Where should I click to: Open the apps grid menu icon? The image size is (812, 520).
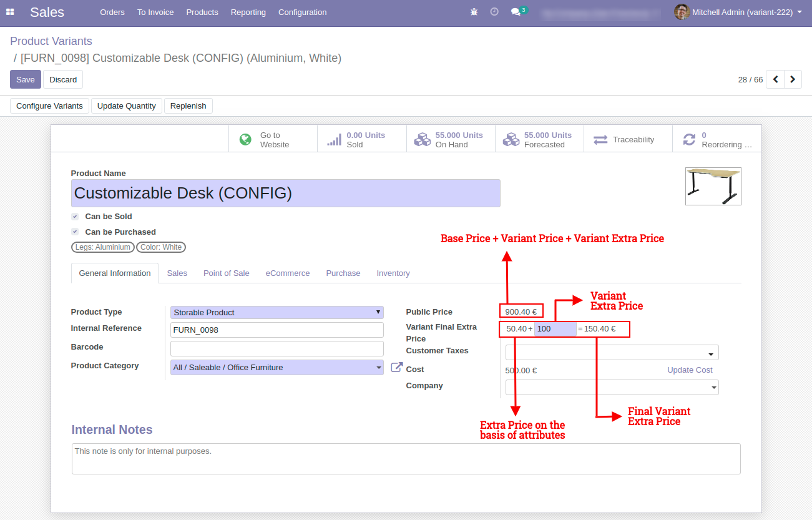pos(10,12)
